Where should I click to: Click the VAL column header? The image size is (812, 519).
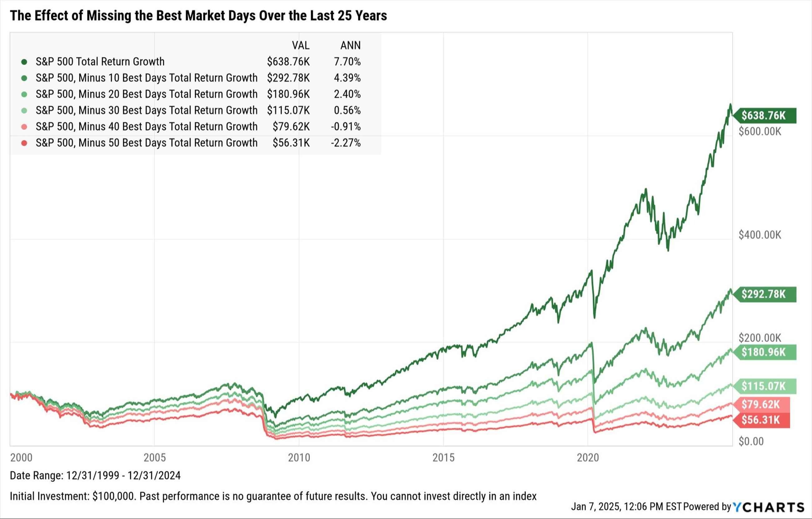300,45
